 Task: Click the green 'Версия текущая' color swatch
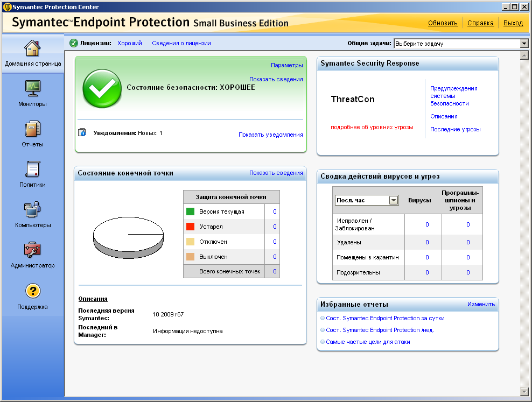(190, 211)
